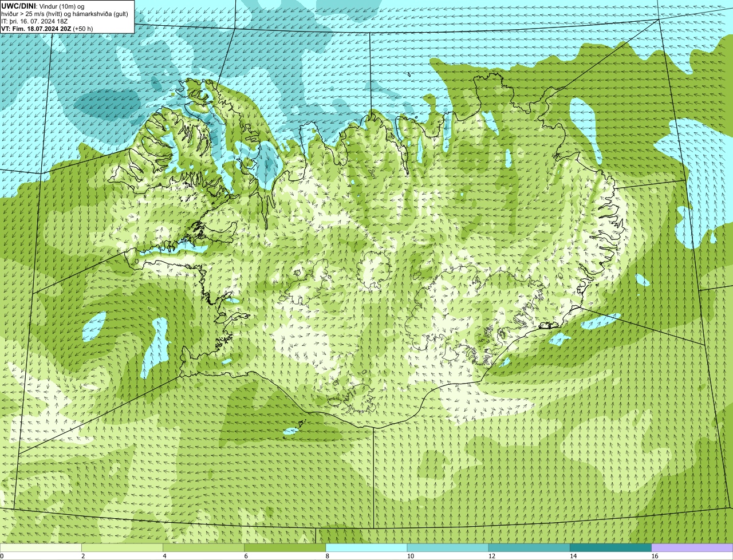
Task: Click the "2" scale label
Action: pos(83,556)
